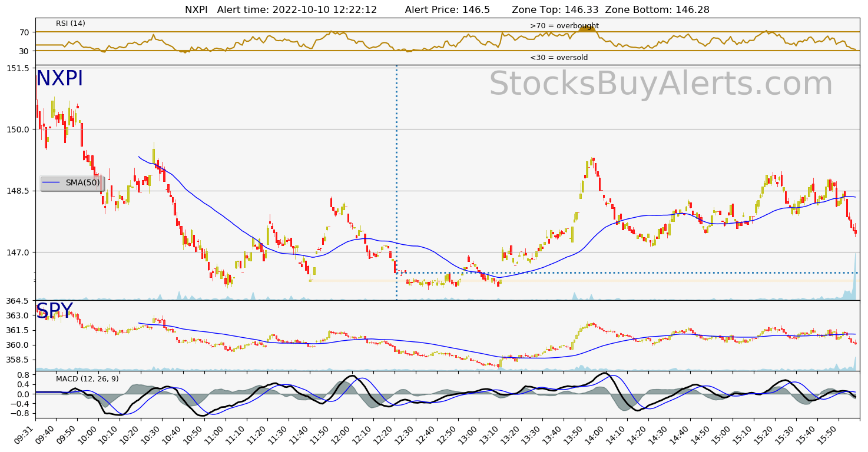Click the MACD (12, 26, 9) label
868x452 pixels.
click(87, 378)
